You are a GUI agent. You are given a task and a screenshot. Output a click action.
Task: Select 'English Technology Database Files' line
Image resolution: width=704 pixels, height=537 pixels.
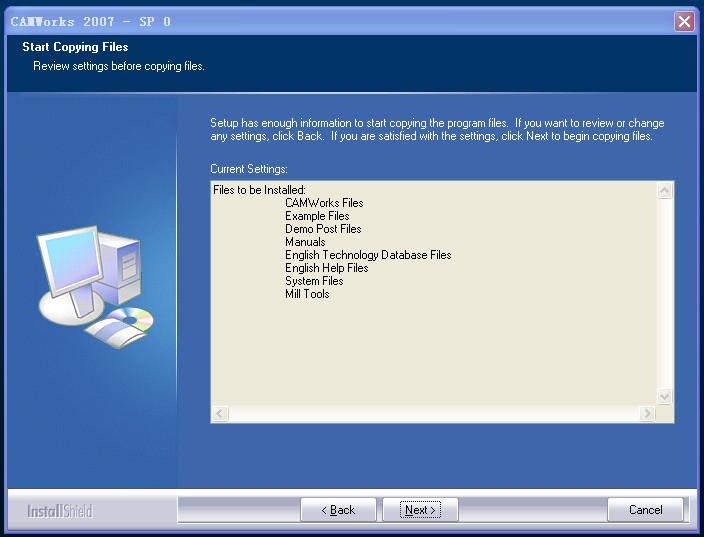[x=368, y=255]
